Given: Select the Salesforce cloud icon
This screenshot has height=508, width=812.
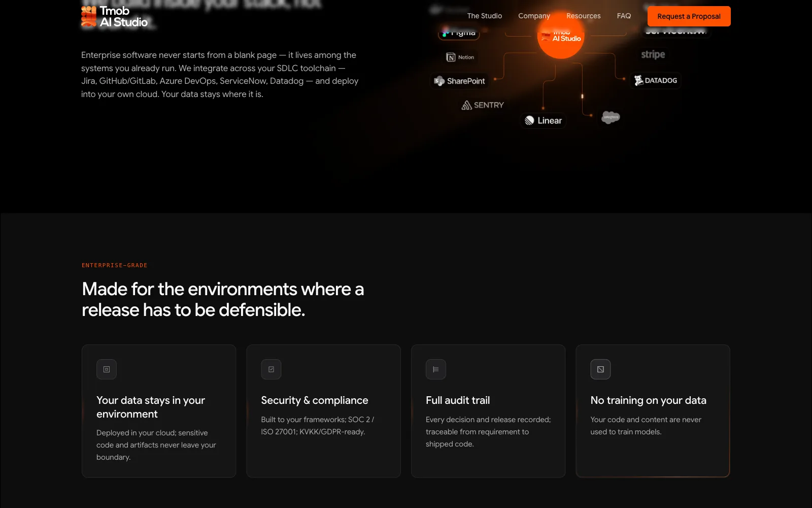Looking at the screenshot, I should (611, 117).
